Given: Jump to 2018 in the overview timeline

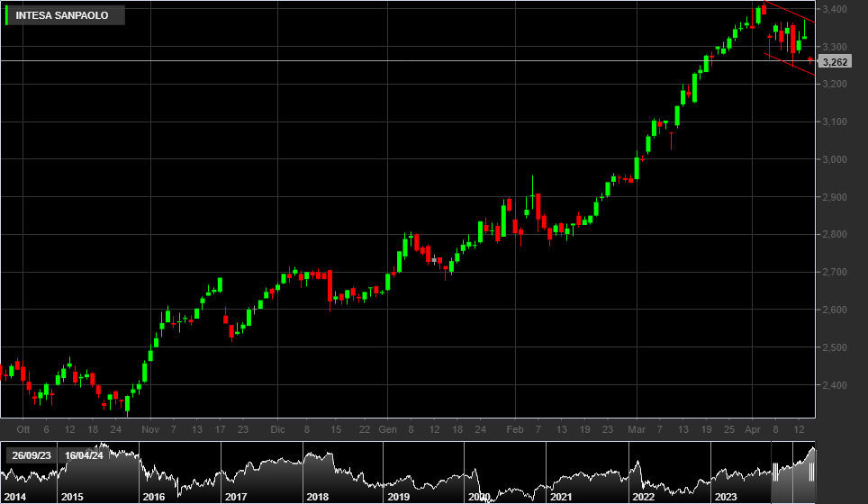Looking at the screenshot, I should click(x=317, y=497).
